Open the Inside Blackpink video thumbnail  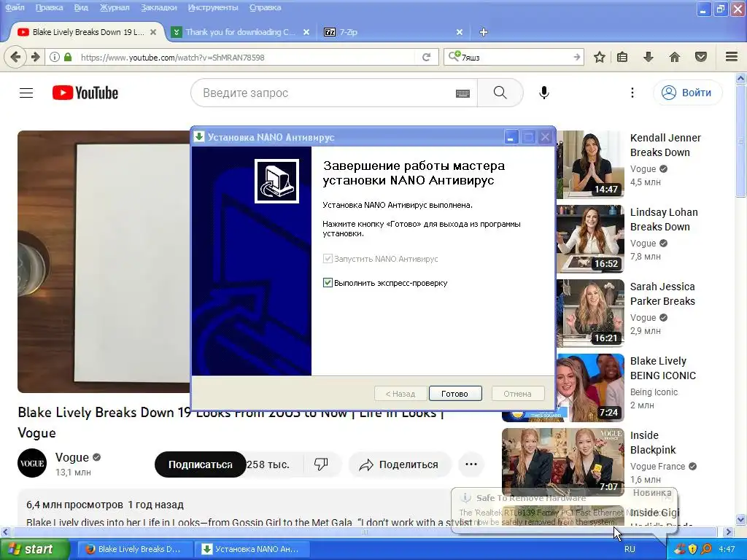coord(562,462)
